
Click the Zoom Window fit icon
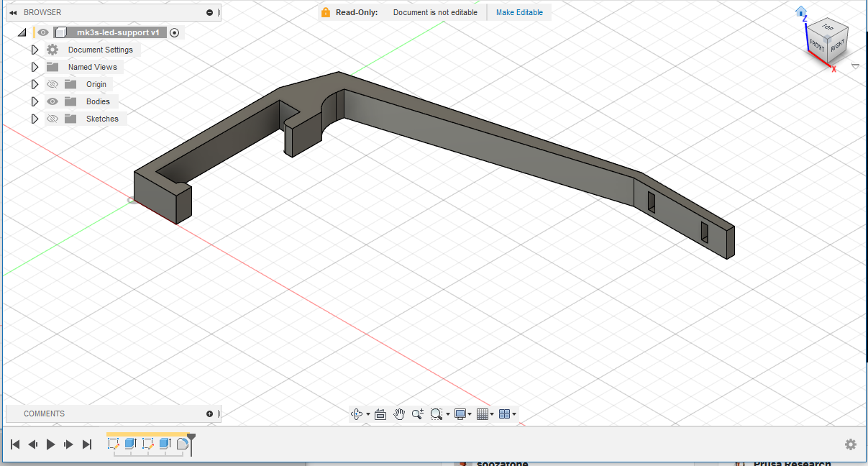[436, 414]
